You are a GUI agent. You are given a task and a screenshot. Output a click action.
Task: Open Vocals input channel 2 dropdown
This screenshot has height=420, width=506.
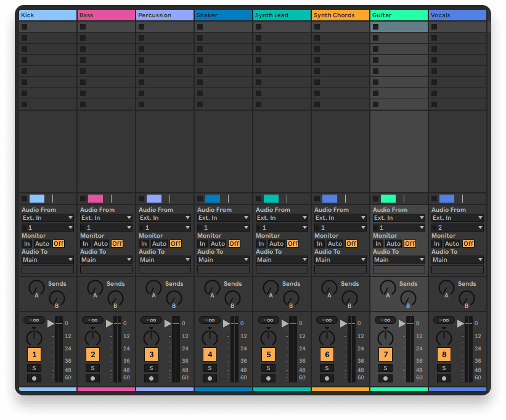tap(457, 228)
